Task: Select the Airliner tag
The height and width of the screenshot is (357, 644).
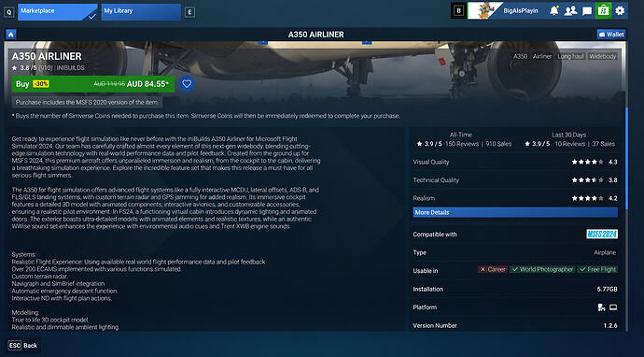Action: [542, 56]
